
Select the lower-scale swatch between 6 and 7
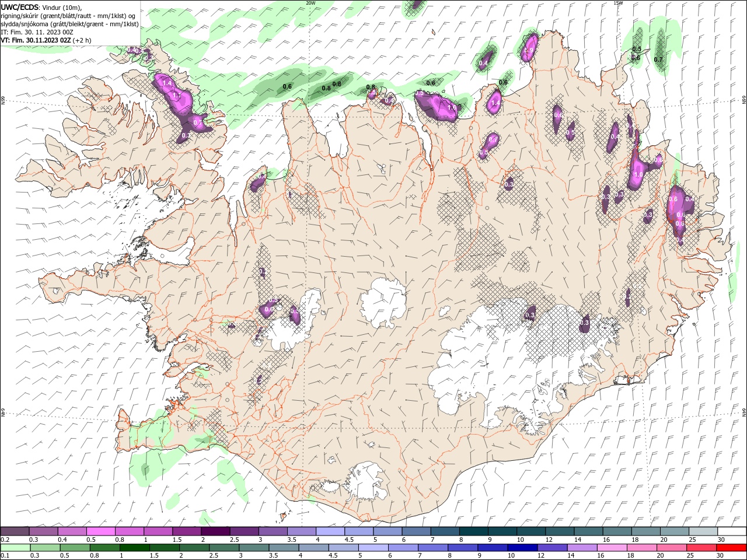[x=403, y=548]
